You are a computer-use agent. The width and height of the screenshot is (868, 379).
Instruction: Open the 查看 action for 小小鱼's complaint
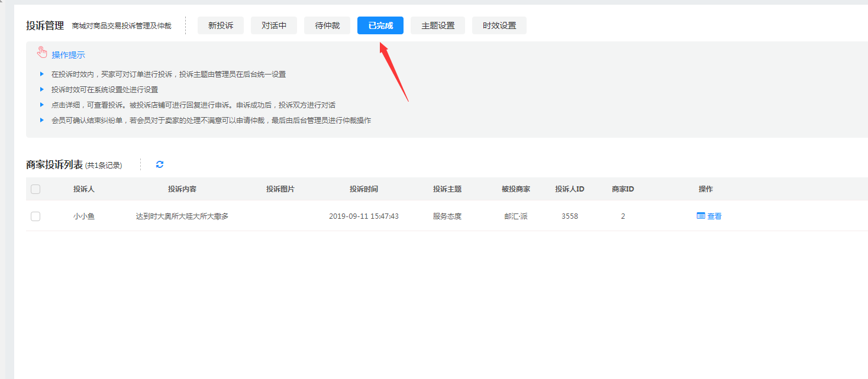click(x=709, y=216)
